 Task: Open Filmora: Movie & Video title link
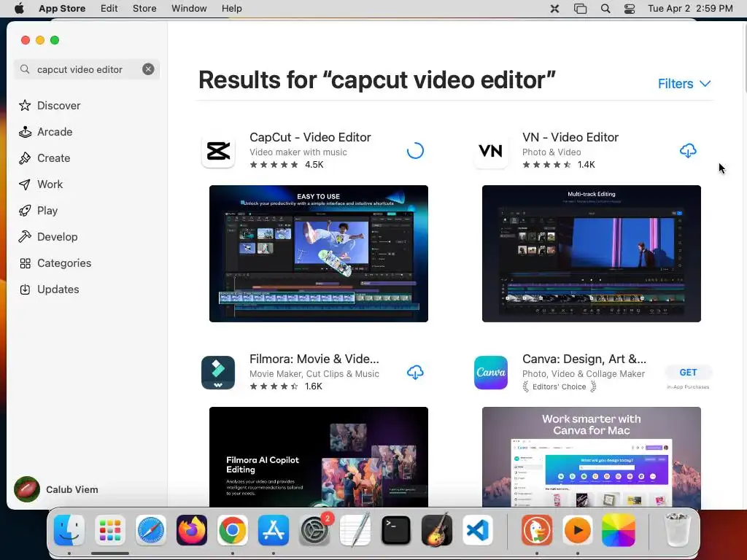click(314, 359)
